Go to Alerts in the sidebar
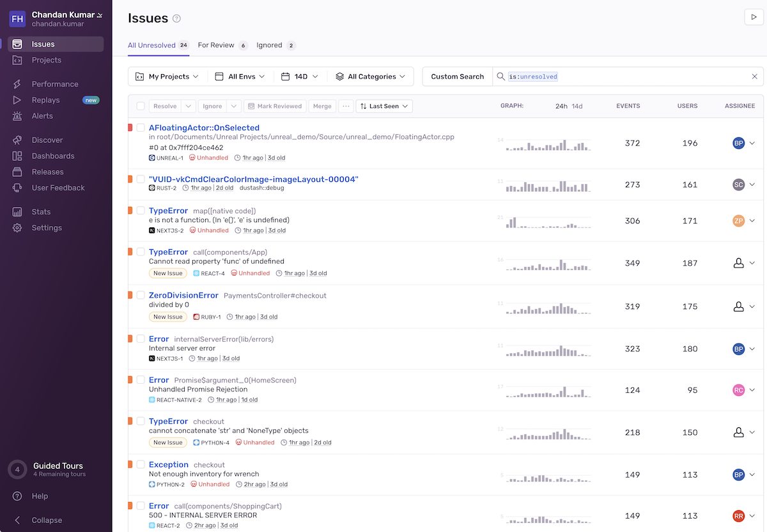Image resolution: width=767 pixels, height=532 pixels. click(x=42, y=116)
